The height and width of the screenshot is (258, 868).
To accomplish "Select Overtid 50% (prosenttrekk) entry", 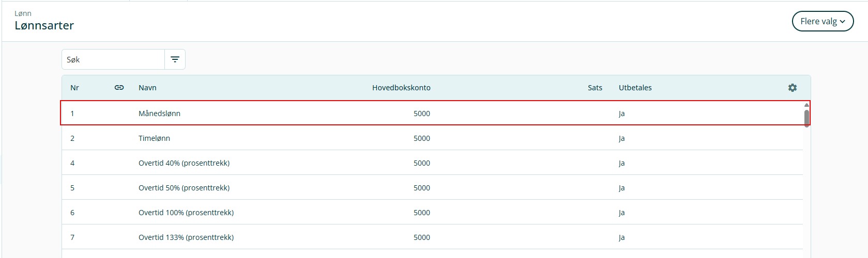I will pyautogui.click(x=184, y=188).
